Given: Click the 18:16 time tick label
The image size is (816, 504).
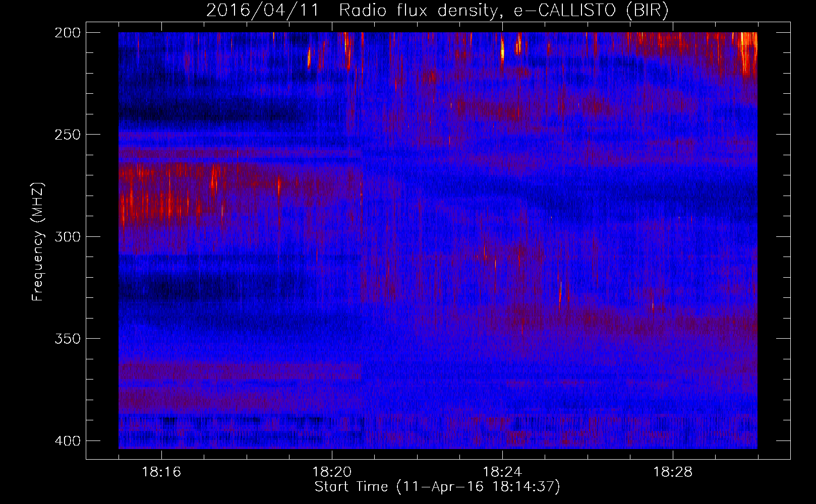Looking at the screenshot, I should [161, 472].
